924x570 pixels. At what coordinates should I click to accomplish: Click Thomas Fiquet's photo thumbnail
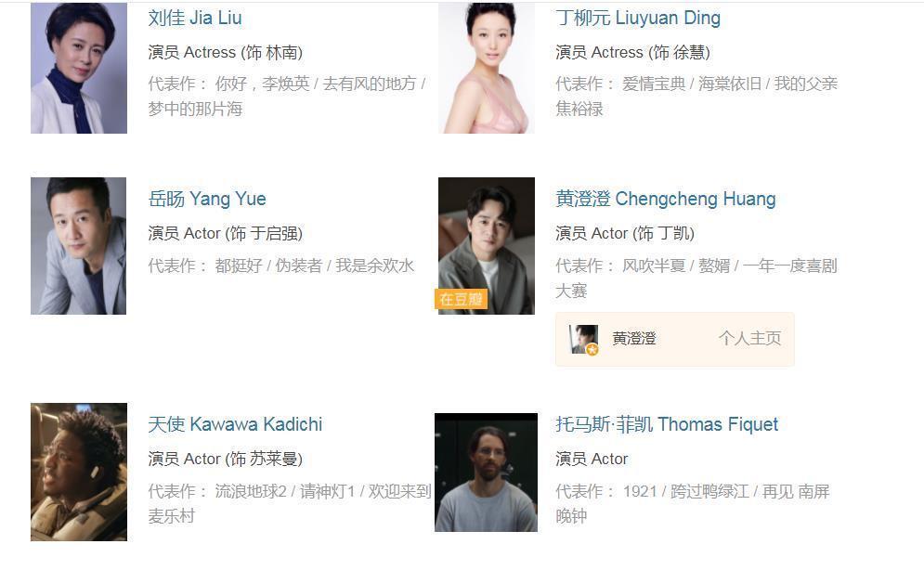coord(487,473)
